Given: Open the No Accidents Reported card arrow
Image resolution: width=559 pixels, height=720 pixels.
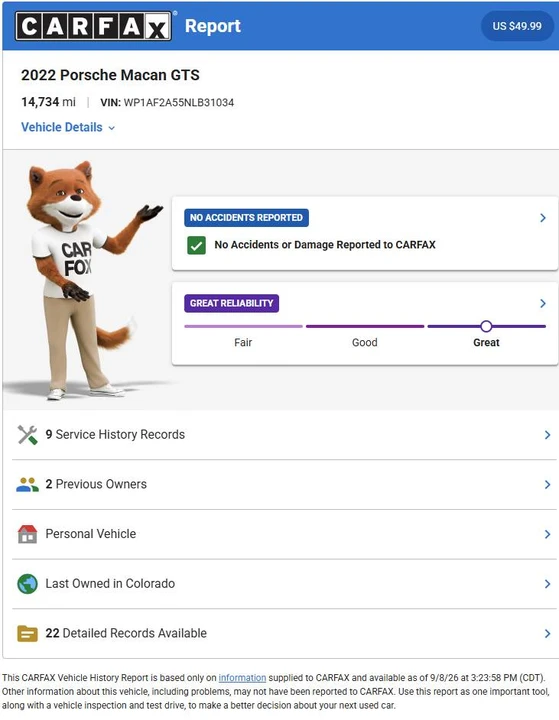Looking at the screenshot, I should click(x=543, y=218).
